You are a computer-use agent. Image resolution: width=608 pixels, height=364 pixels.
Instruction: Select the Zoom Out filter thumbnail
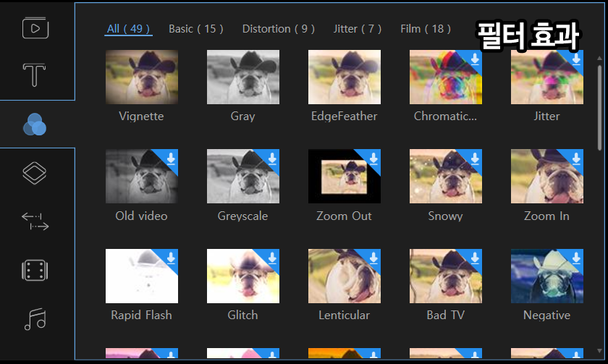345,176
